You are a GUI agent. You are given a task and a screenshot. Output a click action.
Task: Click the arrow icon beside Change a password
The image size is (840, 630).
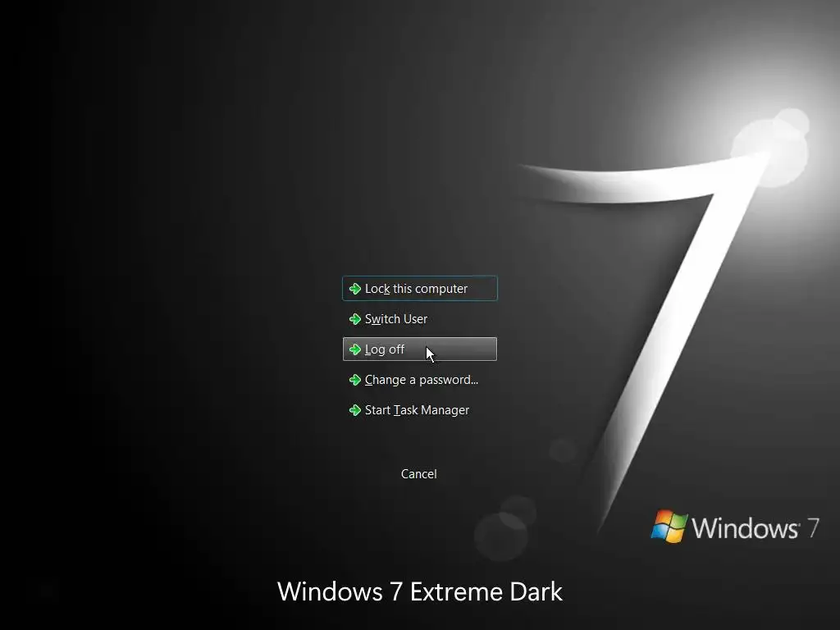click(x=354, y=380)
